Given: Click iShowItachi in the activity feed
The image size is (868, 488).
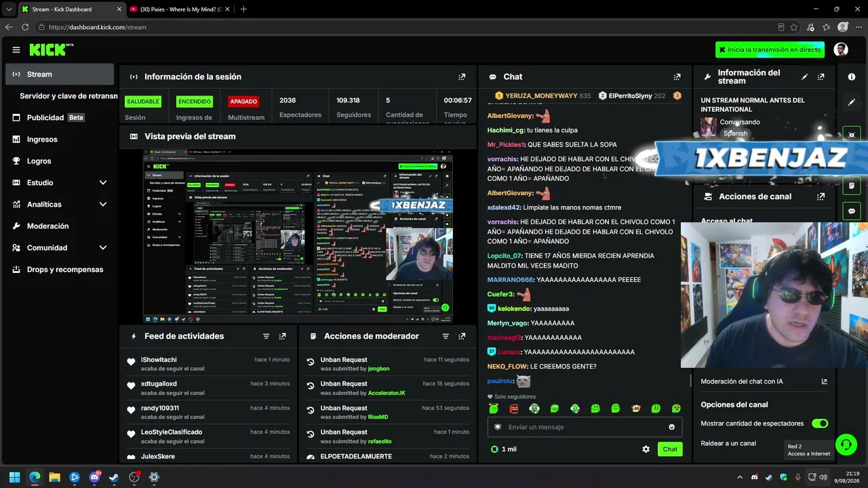Looking at the screenshot, I should coord(159,360).
